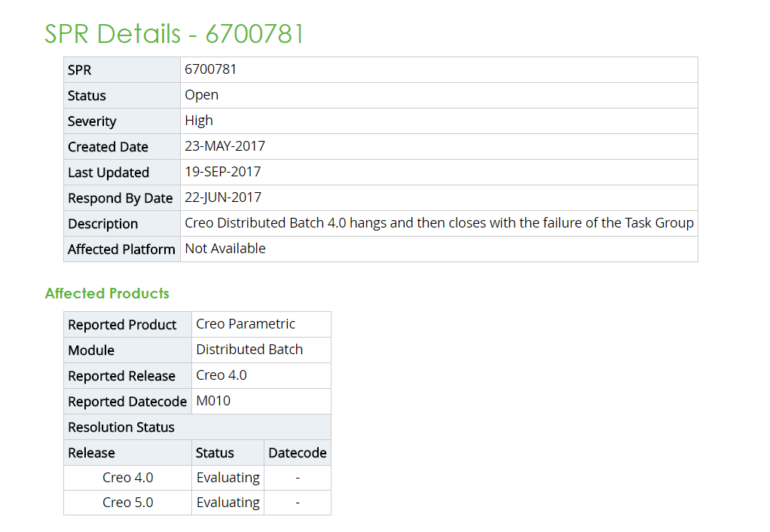The width and height of the screenshot is (770, 532).
Task: Select the Creo 5.0 release row
Action: click(128, 503)
